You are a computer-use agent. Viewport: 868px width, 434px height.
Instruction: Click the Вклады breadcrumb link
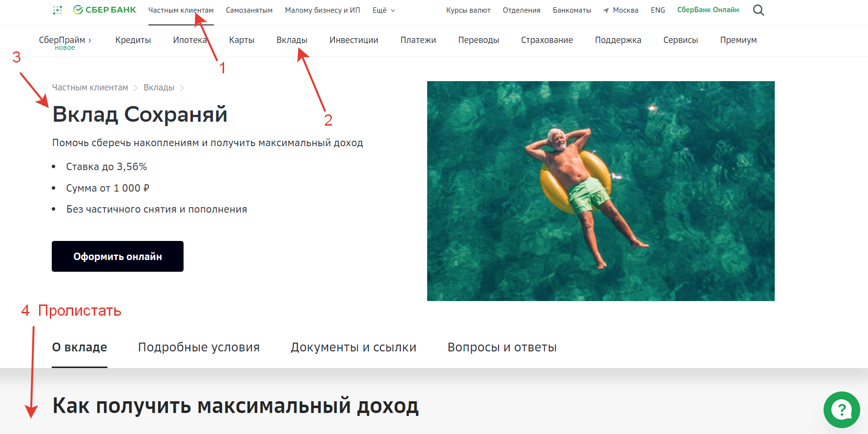tap(159, 87)
